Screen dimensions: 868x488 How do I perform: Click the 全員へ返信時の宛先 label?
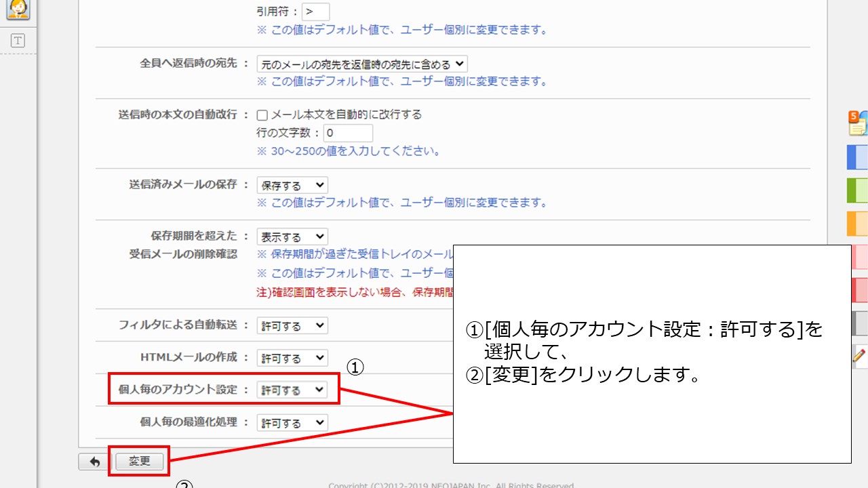(x=189, y=63)
